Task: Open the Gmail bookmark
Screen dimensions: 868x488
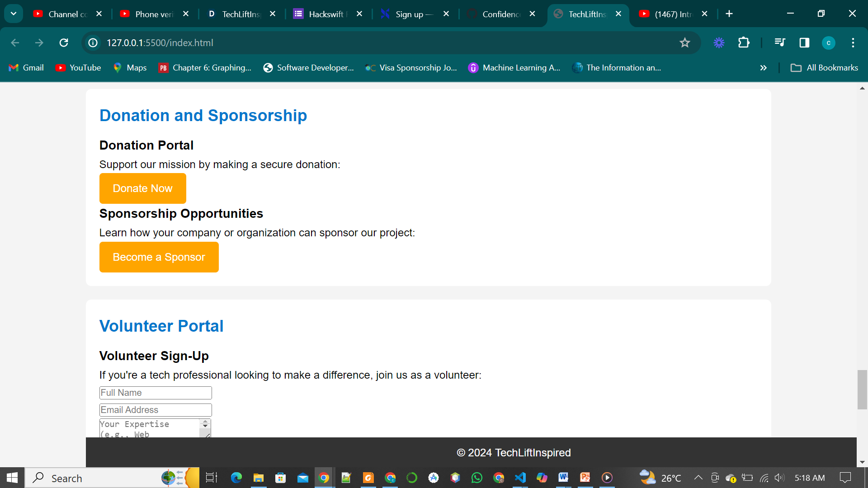Action: pos(26,68)
